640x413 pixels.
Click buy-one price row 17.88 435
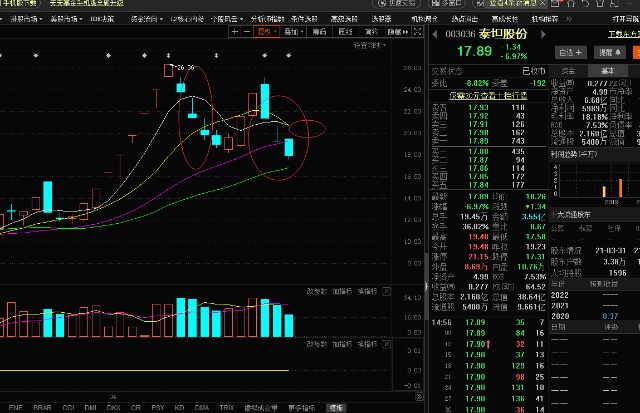point(489,151)
